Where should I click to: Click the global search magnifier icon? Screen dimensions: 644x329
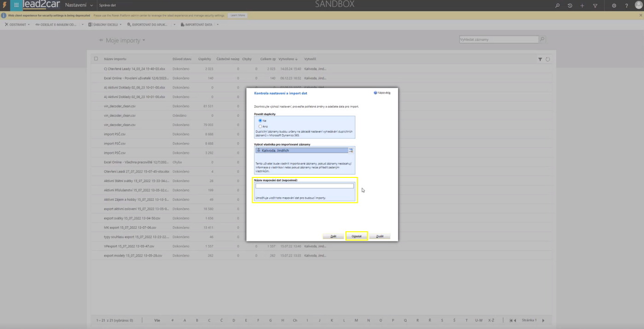coord(557,6)
